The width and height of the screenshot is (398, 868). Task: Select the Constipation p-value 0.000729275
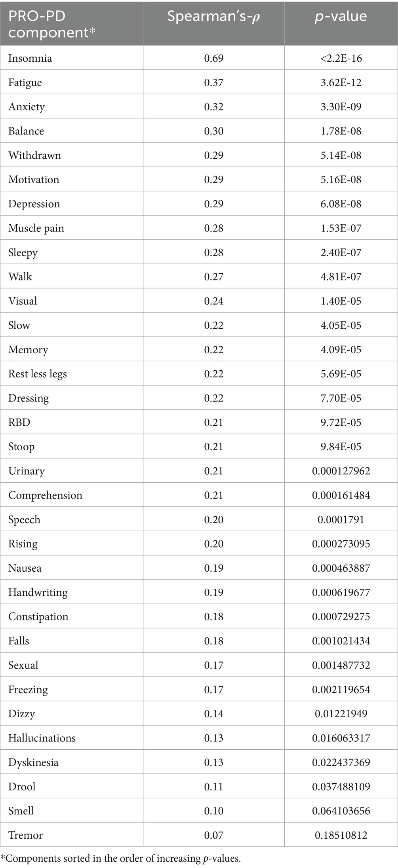pyautogui.click(x=341, y=616)
